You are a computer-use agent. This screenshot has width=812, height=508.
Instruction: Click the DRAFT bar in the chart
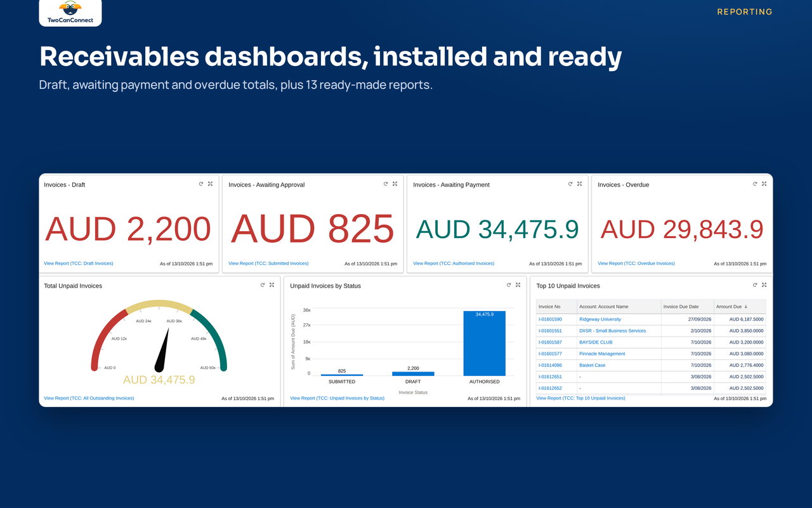(x=413, y=374)
